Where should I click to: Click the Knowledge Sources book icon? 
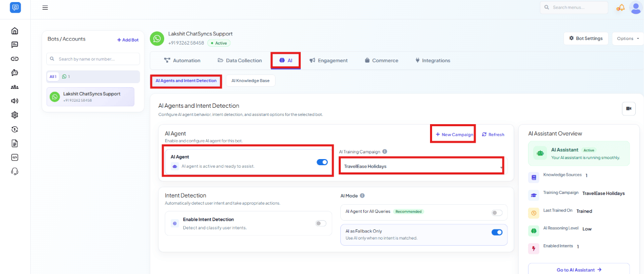coord(534,178)
